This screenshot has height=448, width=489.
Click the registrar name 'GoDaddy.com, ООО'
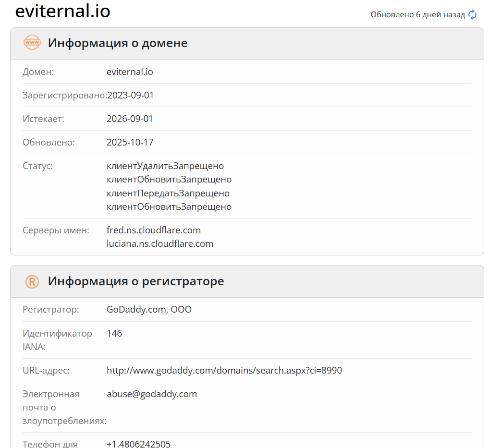(x=149, y=309)
